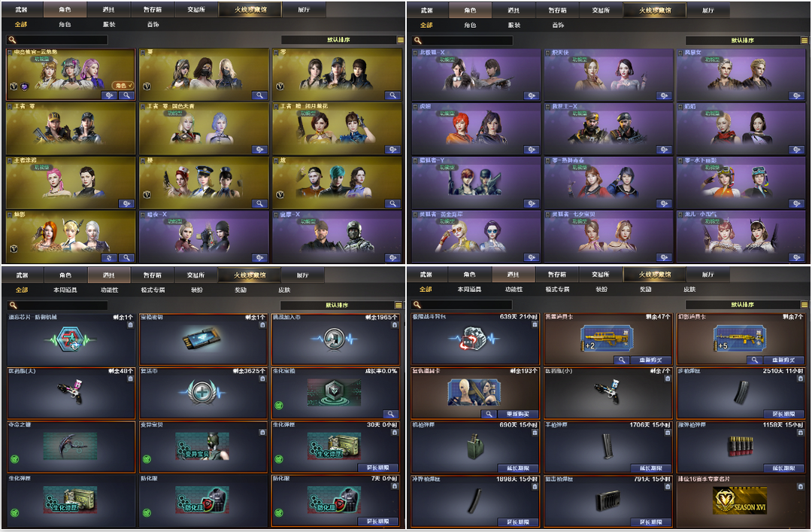Screen dimensions: 812x532
Task: Click list view icon in gold character panel
Action: pos(400,40)
